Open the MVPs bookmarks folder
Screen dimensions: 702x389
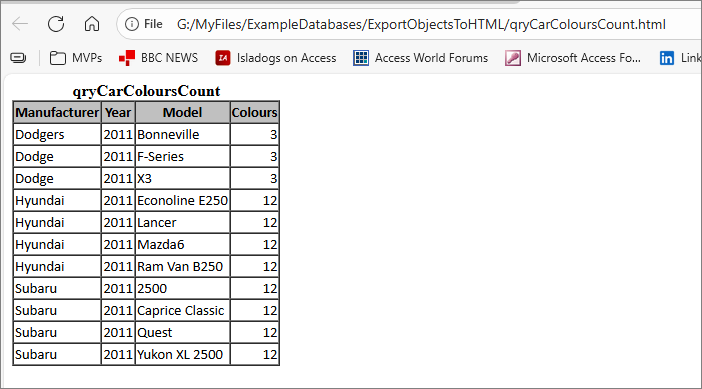click(76, 58)
